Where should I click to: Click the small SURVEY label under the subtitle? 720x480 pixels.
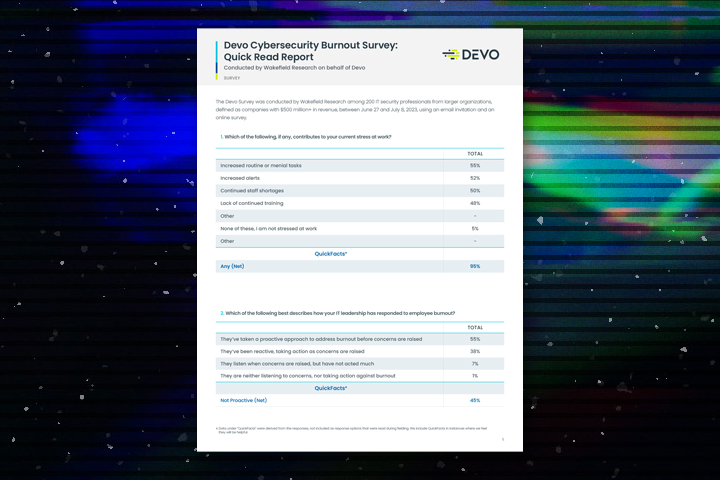pyautogui.click(x=232, y=77)
